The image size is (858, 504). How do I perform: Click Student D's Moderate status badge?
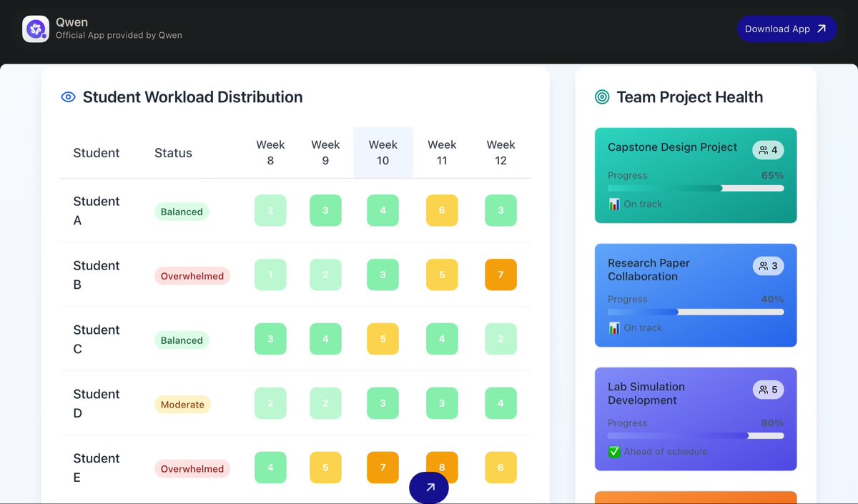(x=182, y=405)
